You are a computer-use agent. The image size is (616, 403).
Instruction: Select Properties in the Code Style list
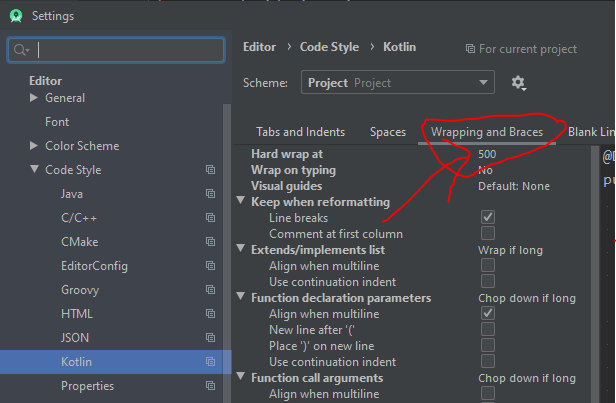[87, 386]
